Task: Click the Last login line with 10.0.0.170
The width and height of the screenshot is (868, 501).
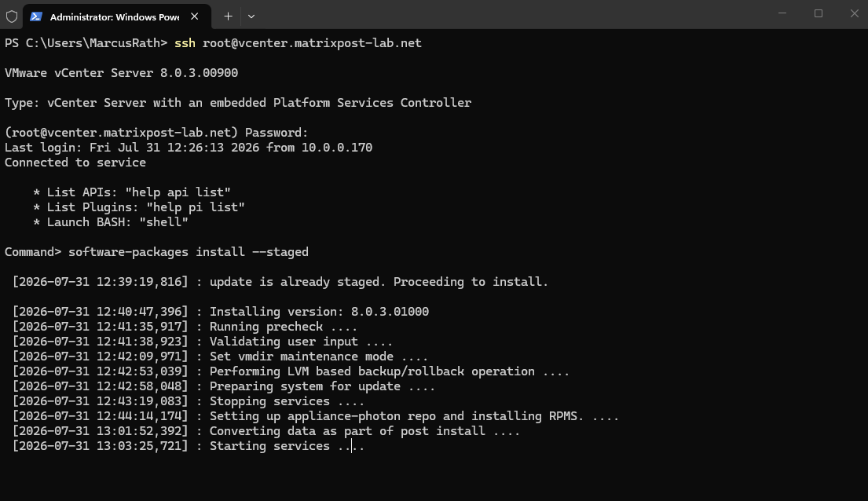Action: [x=189, y=148]
